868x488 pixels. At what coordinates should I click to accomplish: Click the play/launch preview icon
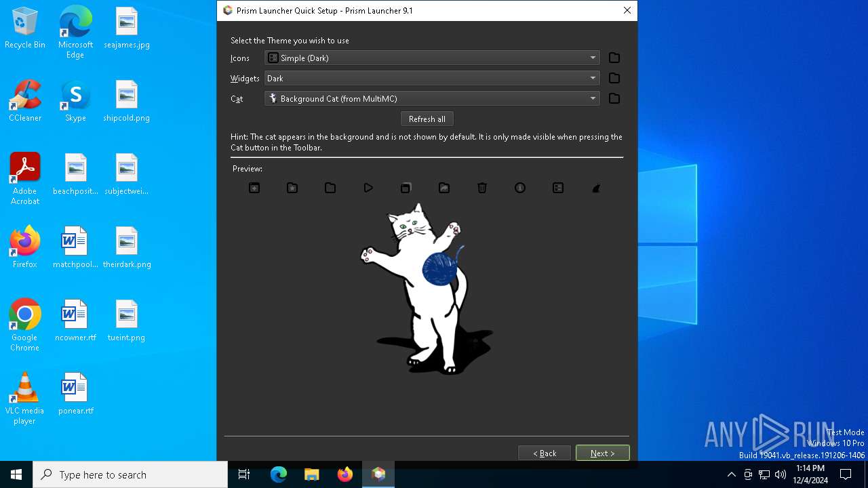(x=368, y=188)
